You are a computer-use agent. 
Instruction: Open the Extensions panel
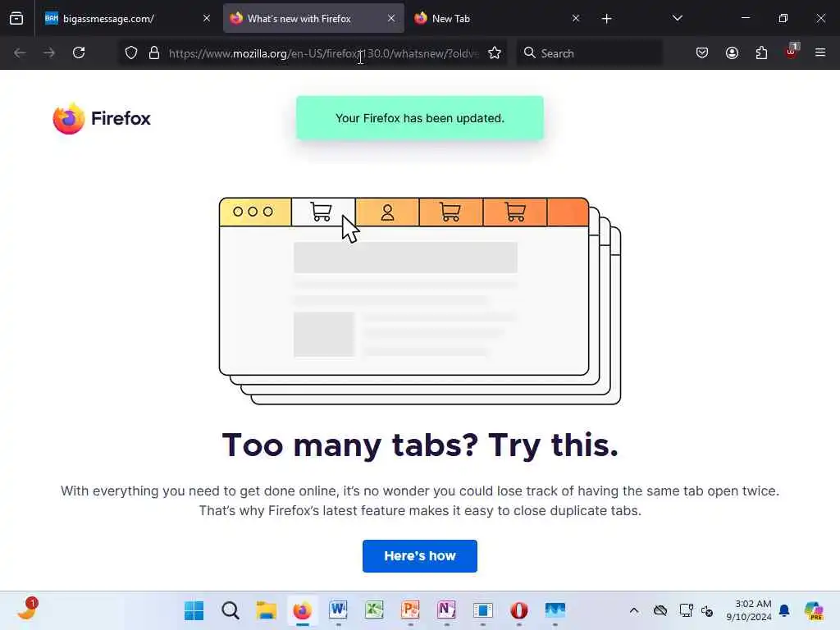click(x=761, y=53)
